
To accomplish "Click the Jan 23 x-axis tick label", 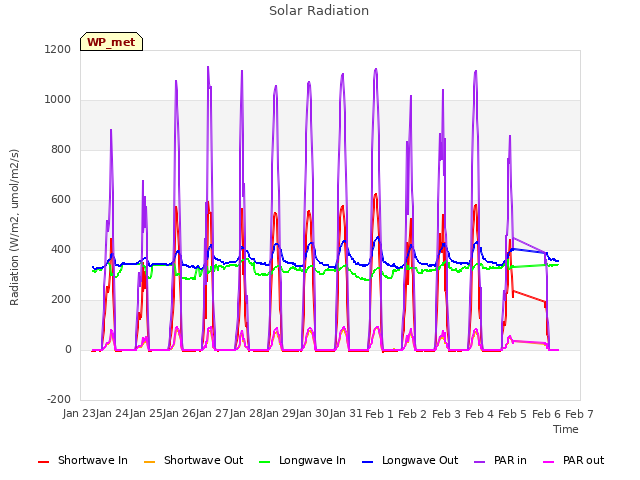I will (x=79, y=413).
